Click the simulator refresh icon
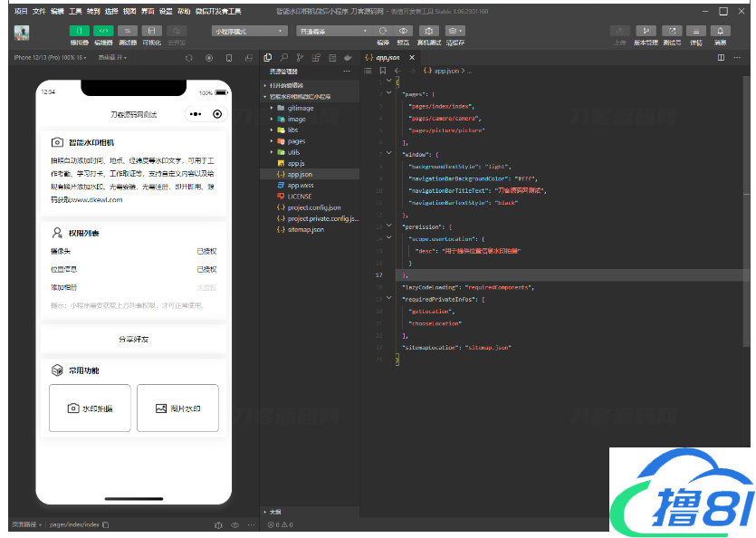 [189, 57]
